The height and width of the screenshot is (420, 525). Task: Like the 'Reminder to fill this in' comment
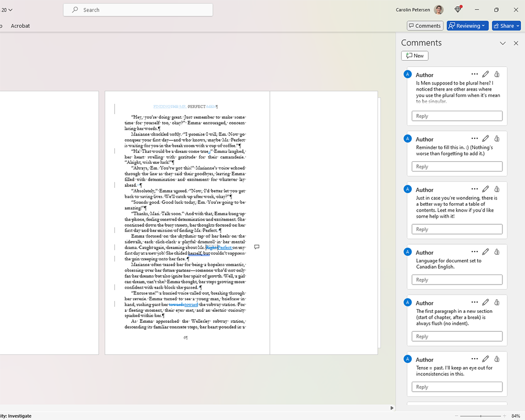(497, 138)
